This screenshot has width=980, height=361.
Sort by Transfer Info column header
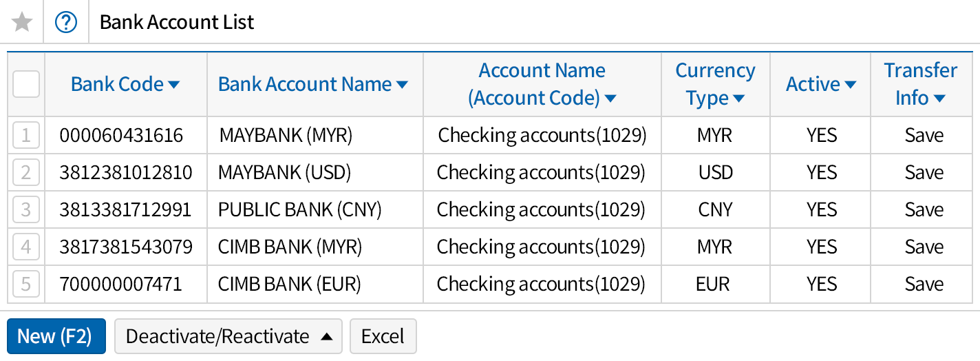[920, 84]
